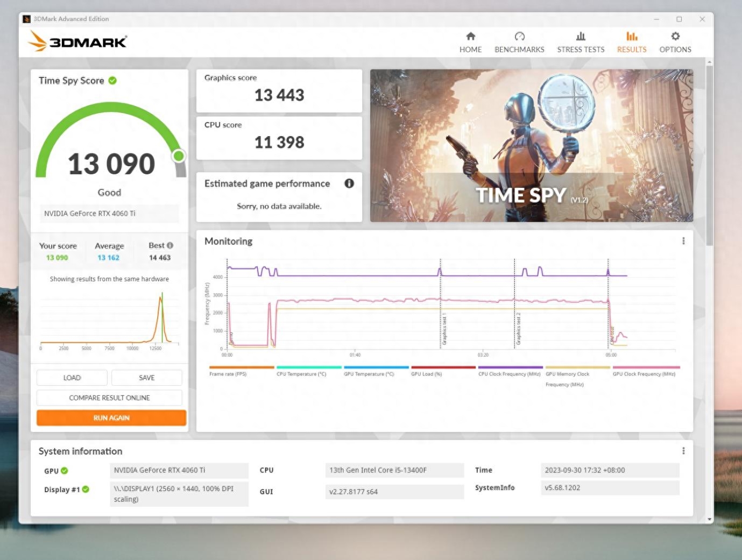Toggle the GPU Load (%) legend series
The height and width of the screenshot is (560, 742).
tap(443, 371)
